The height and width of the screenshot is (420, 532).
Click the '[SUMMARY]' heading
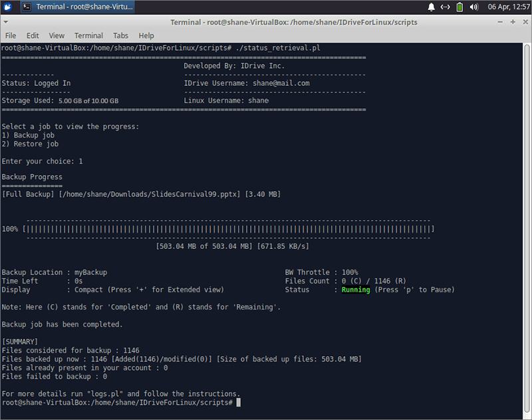point(20,341)
